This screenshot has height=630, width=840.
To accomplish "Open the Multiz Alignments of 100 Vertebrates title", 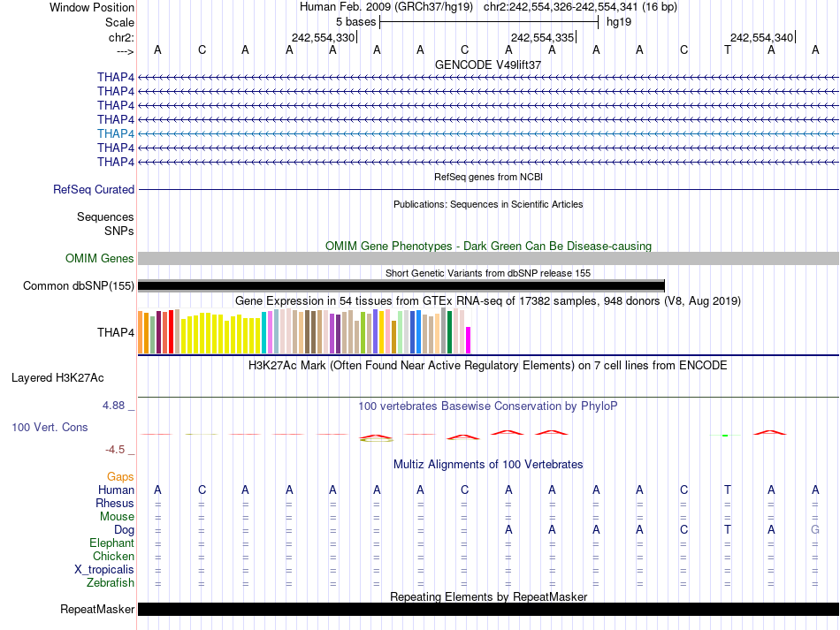I will tap(488, 464).
